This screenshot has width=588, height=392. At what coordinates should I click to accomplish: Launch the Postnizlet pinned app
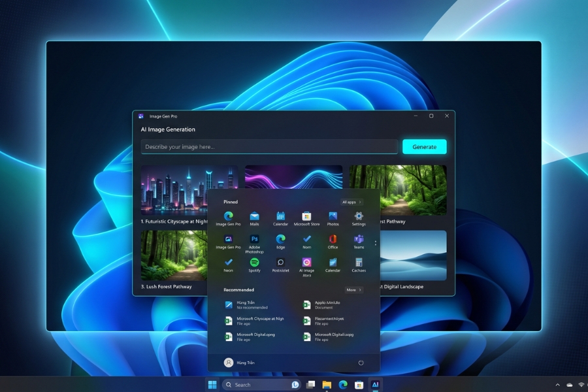coord(280,265)
